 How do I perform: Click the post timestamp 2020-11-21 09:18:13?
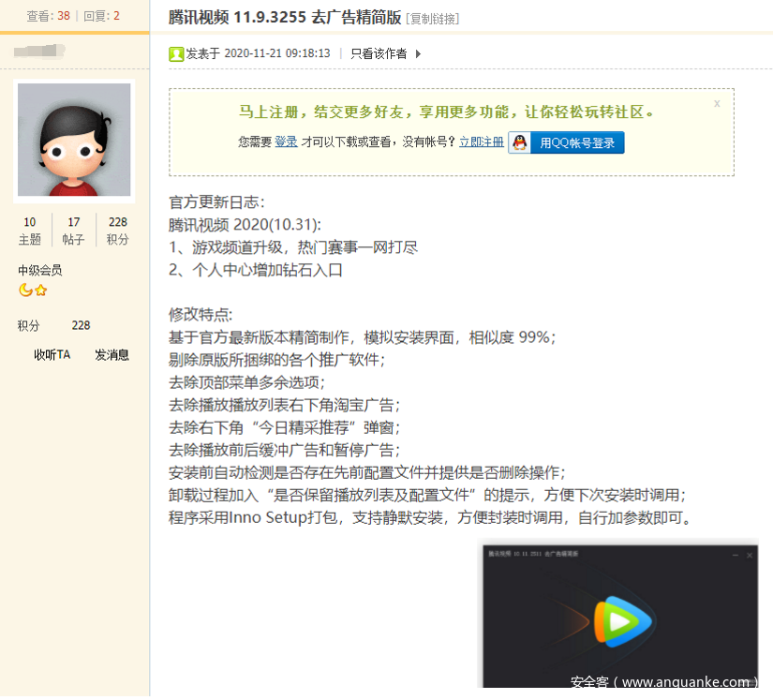pos(277,53)
